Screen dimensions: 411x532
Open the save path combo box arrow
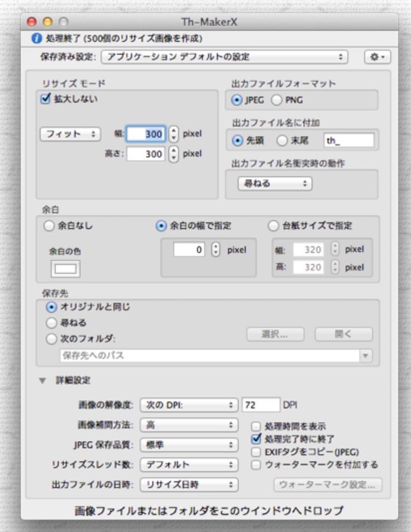pyautogui.click(x=366, y=356)
